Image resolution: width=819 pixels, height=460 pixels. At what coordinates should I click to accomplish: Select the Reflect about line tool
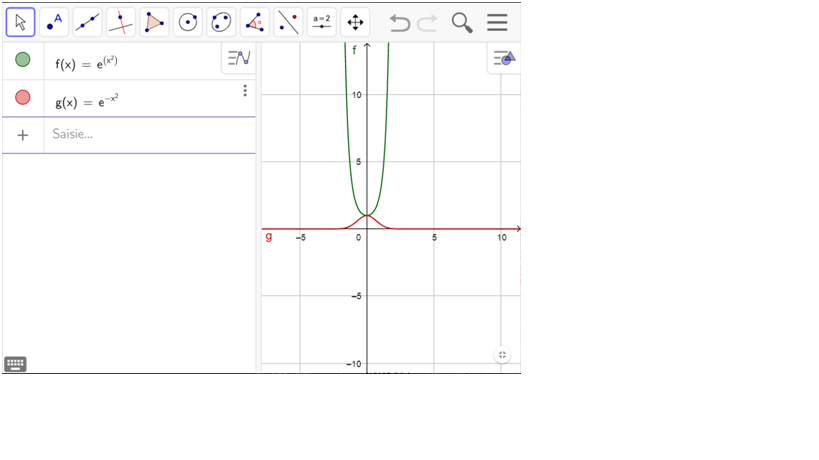point(288,22)
